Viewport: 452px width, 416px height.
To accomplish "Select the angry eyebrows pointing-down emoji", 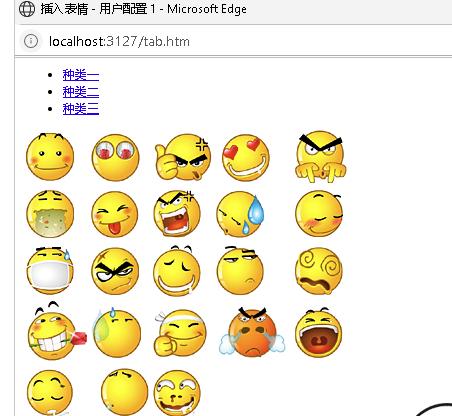I will tap(321, 157).
